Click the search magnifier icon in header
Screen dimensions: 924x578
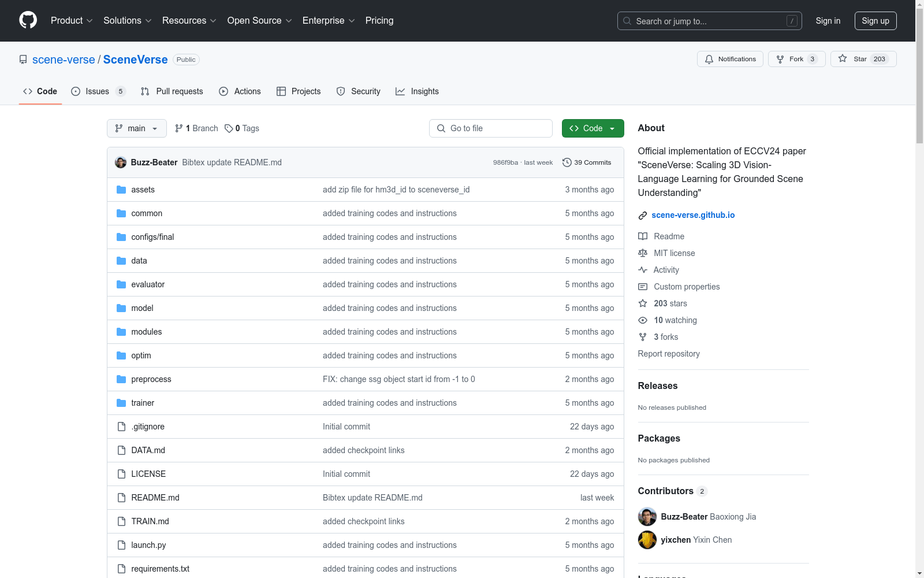(x=627, y=21)
